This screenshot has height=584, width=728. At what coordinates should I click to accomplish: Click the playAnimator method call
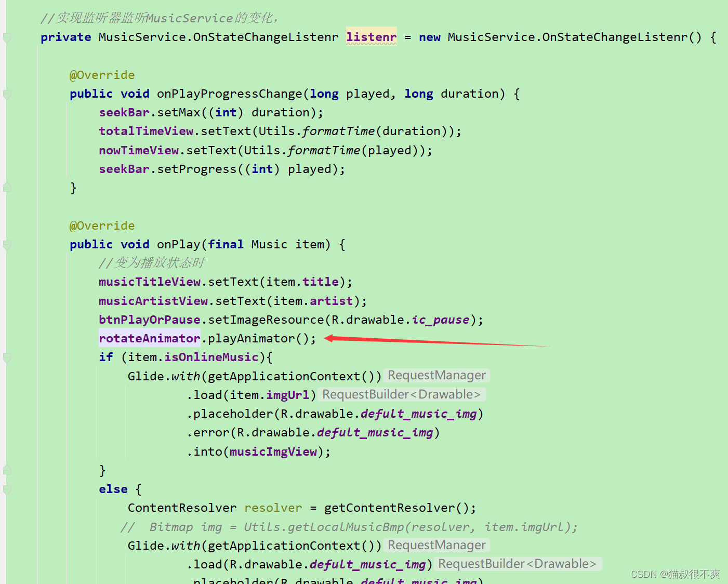(x=252, y=339)
